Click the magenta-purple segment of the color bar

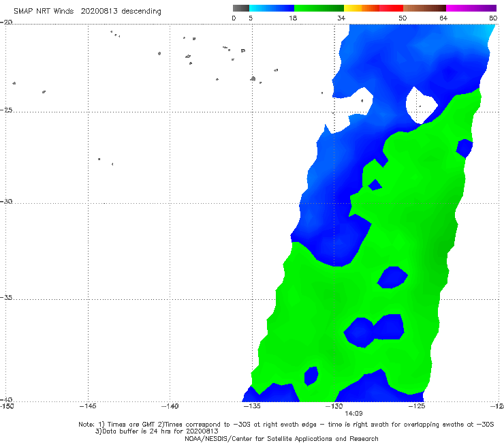[x=471, y=8]
